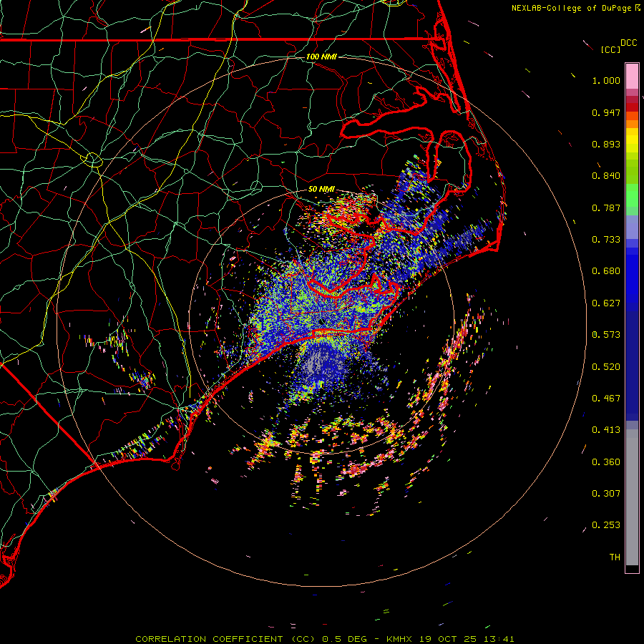The height and width of the screenshot is (644, 644).
Task: Click the 0.733 color scale value
Action: 606,240
